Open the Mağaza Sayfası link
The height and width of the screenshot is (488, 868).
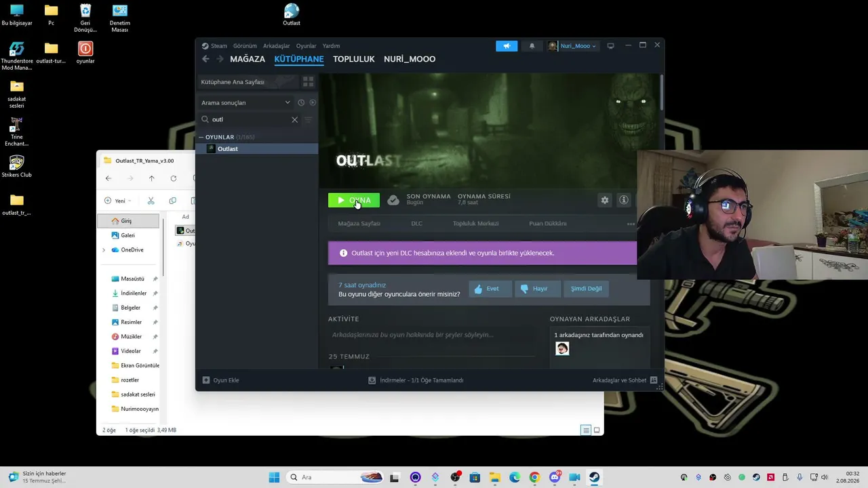coord(359,224)
